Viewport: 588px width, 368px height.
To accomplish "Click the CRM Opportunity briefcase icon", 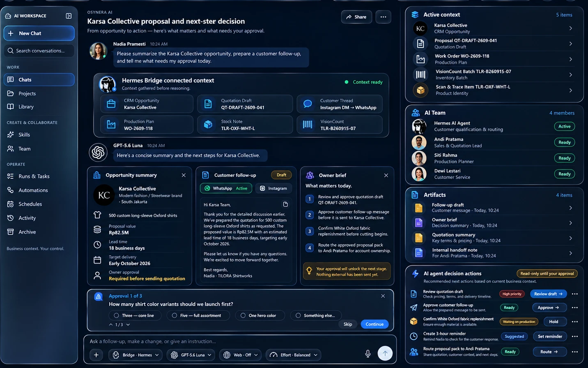I will click(x=111, y=104).
